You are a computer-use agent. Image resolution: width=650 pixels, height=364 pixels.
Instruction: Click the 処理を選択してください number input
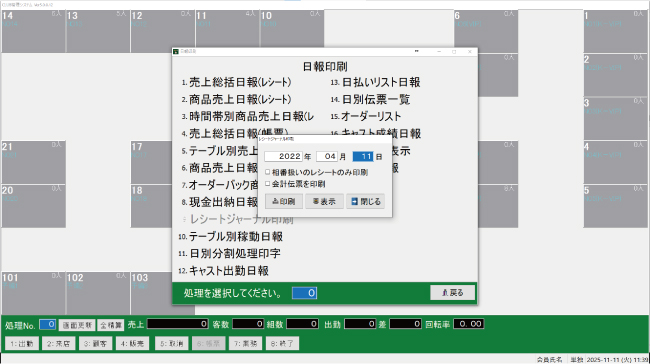(x=305, y=293)
